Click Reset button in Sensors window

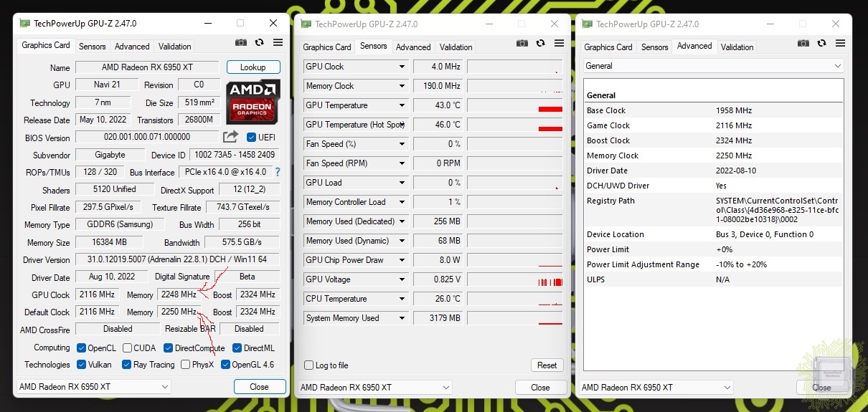(547, 365)
